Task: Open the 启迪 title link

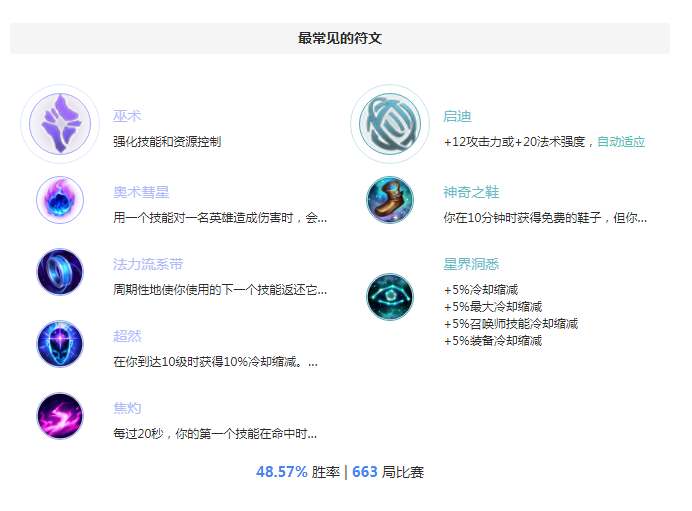Action: pyautogui.click(x=457, y=116)
